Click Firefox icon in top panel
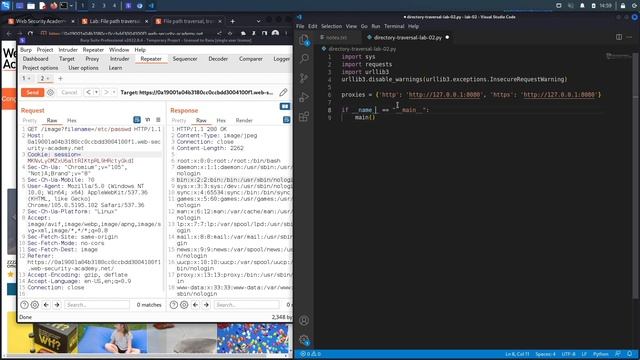Viewport: 640px width, 360px height. (x=53, y=6)
